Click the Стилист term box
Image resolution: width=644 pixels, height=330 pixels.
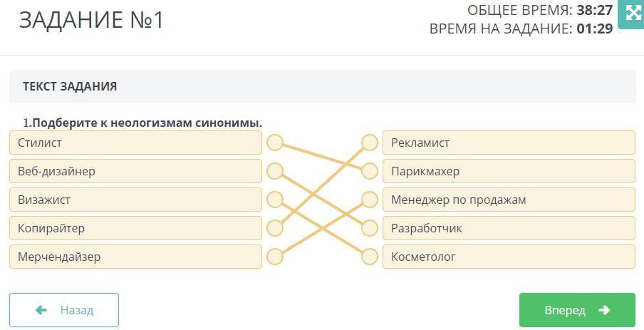pyautogui.click(x=135, y=143)
